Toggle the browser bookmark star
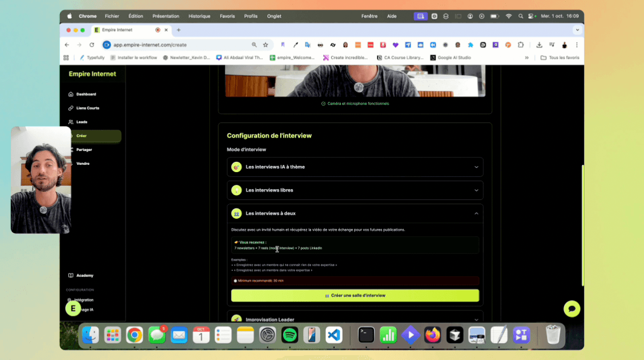Viewport: 644px width, 360px height. [265, 44]
